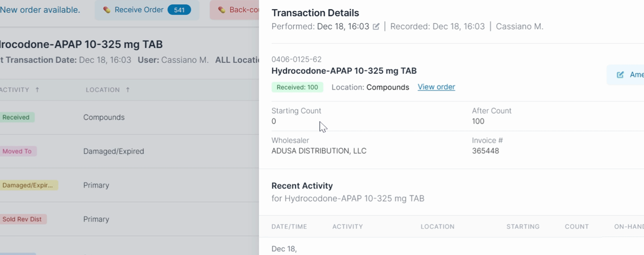The width and height of the screenshot is (644, 255).
Task: Click the pill icon in the Back-count button
Action: [222, 10]
